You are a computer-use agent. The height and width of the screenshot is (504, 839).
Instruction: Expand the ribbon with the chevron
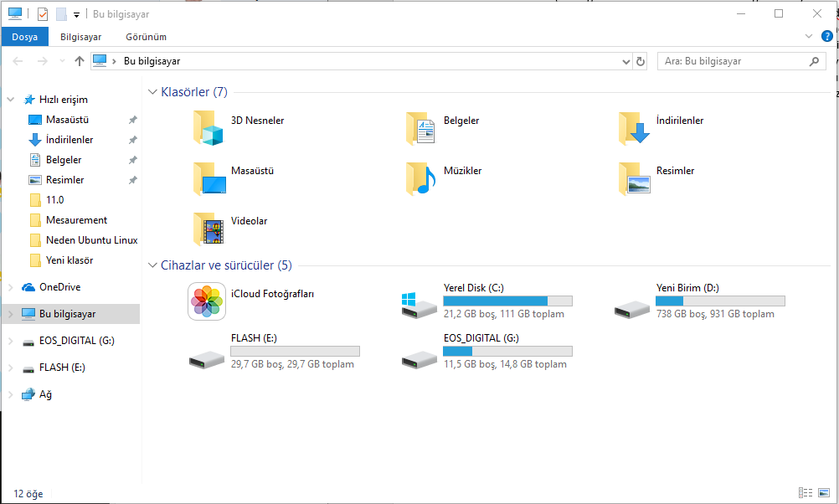[809, 36]
